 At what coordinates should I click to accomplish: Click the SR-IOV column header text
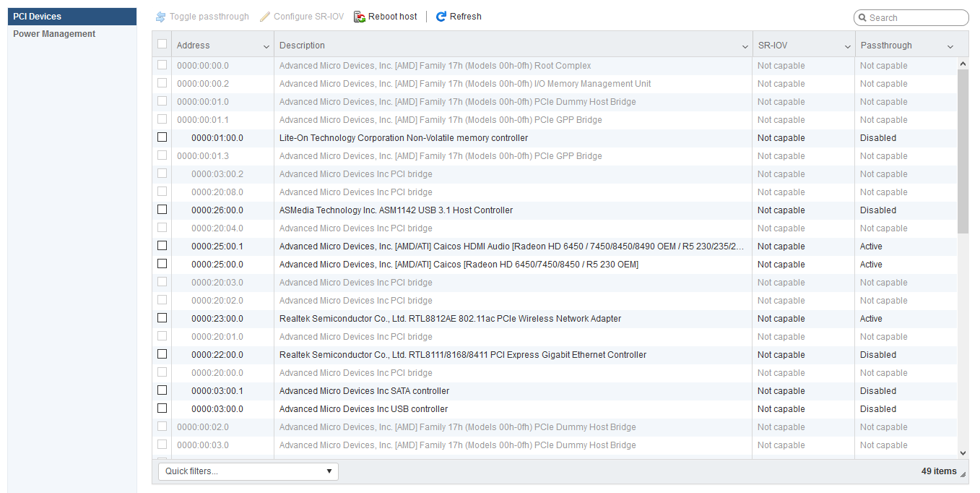coord(773,46)
